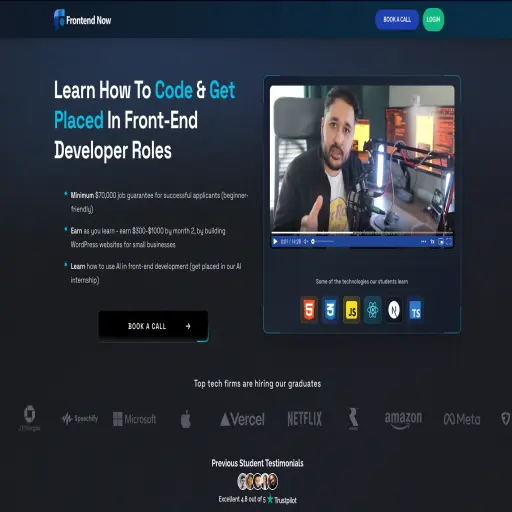Enter fullscreen video mode
Viewport: 512px width, 512px height.
449,242
